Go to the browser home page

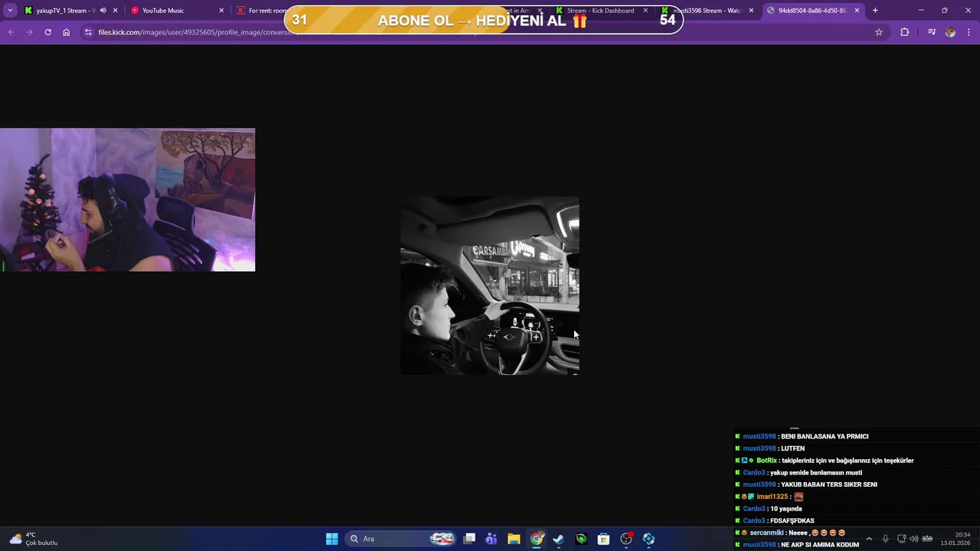pos(66,32)
